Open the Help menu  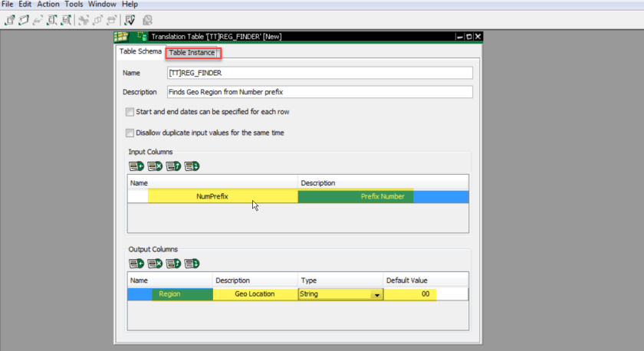(x=130, y=4)
